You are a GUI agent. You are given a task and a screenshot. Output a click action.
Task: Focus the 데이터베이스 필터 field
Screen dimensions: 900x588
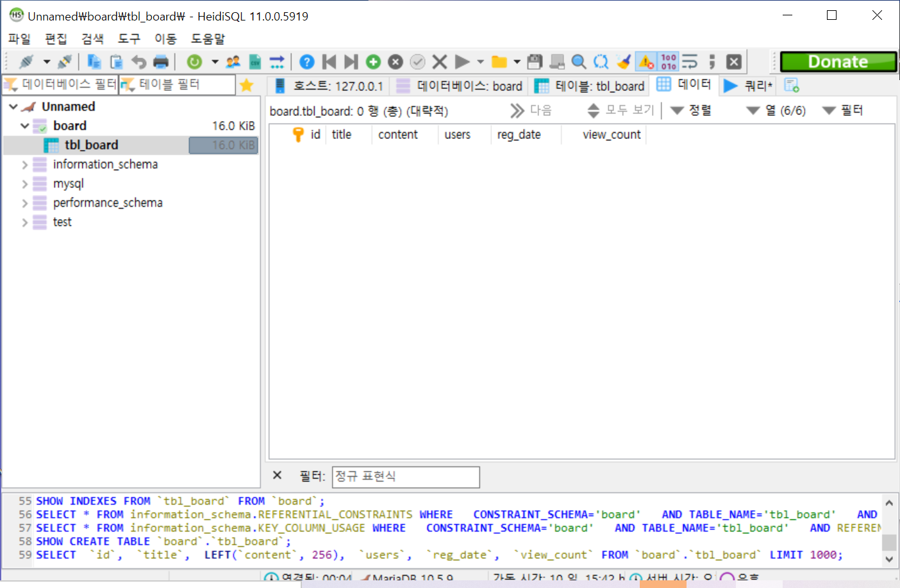[x=60, y=85]
